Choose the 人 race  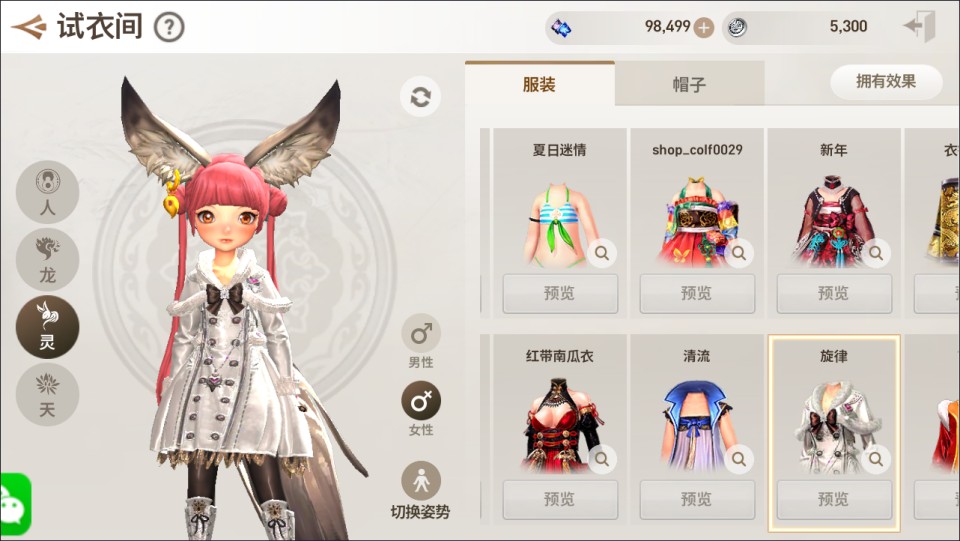(47, 192)
